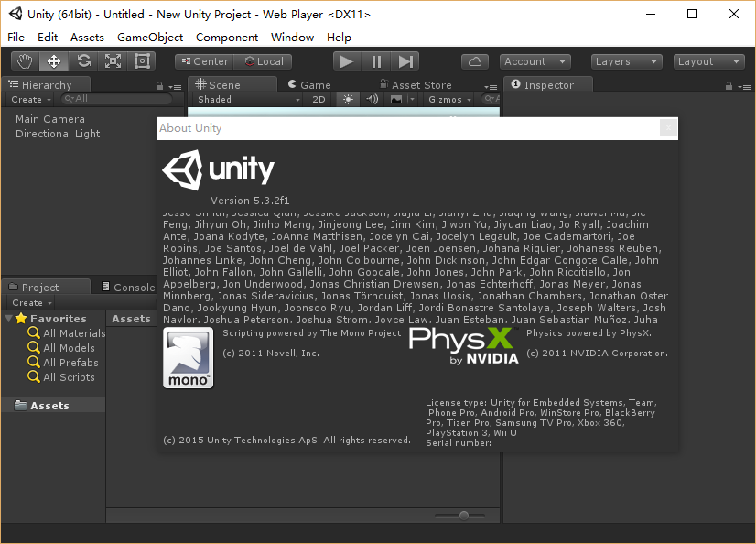Toggle 2D scene view mode
The image size is (756, 544).
pos(319,99)
